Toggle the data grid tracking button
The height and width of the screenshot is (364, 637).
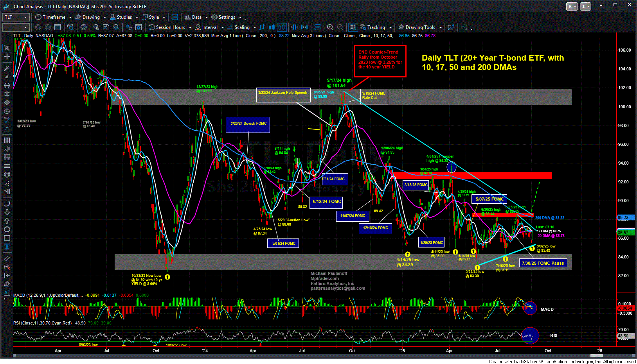353,27
